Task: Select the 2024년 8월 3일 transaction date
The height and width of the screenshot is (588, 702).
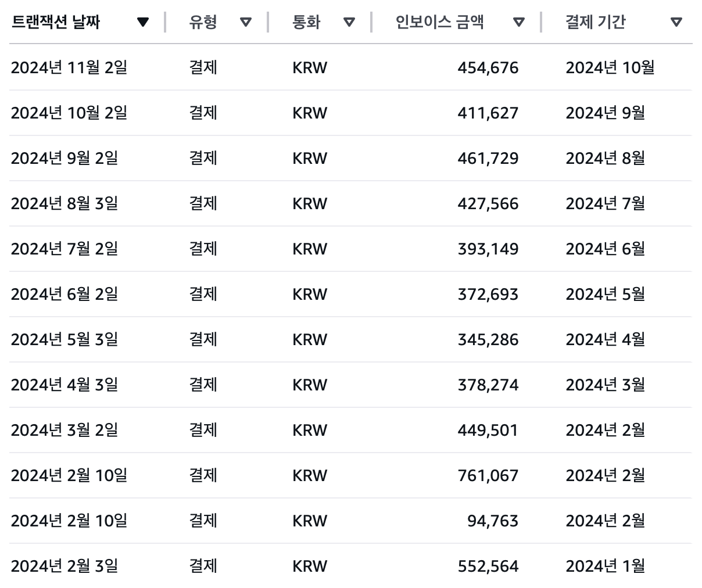Action: click(64, 203)
